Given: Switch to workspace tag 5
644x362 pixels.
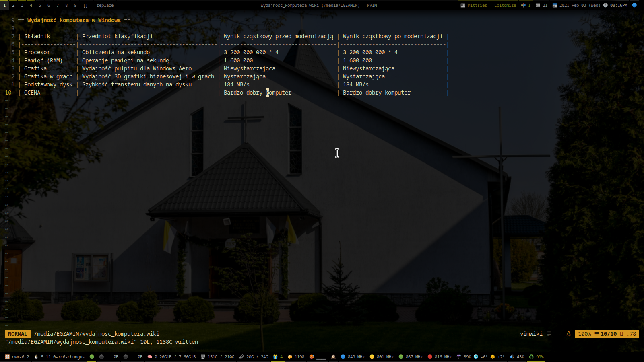Looking at the screenshot, I should pos(40,5).
